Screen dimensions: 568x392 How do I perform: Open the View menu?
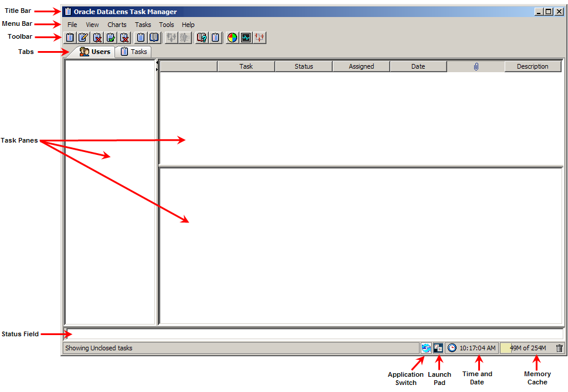coord(92,25)
